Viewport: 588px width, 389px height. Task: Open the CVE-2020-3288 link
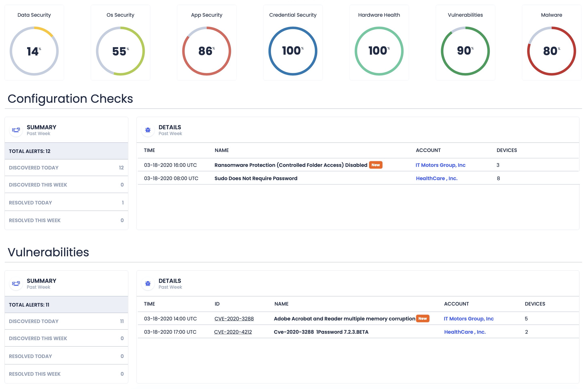[x=234, y=319]
